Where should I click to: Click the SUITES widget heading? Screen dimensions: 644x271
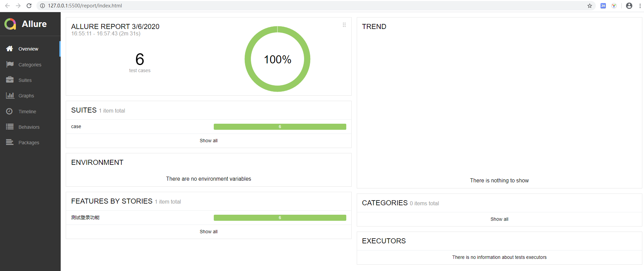point(84,110)
